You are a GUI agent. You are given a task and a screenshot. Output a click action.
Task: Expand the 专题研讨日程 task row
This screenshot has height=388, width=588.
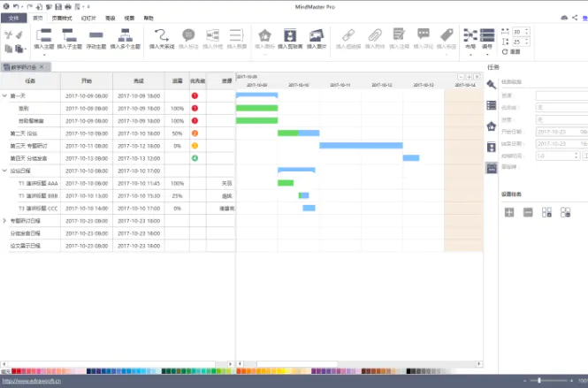(x=4, y=221)
